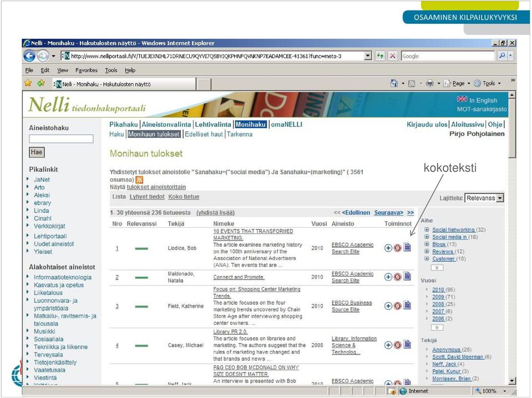
Task: Filter results by year 2010
Action: [438, 289]
